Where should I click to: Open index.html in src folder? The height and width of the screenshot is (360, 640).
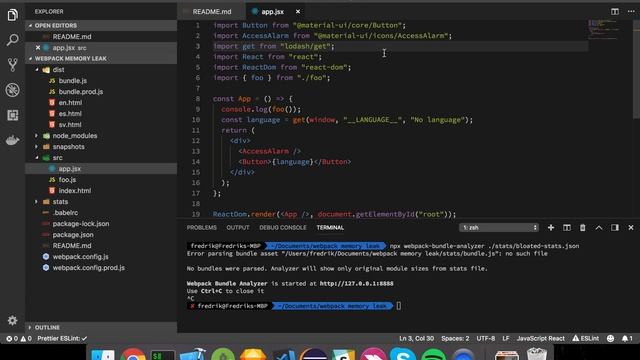coord(75,191)
